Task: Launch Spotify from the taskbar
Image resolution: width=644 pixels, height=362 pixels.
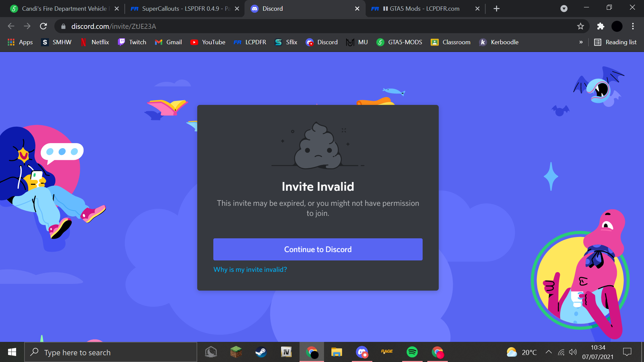Action: point(412,352)
